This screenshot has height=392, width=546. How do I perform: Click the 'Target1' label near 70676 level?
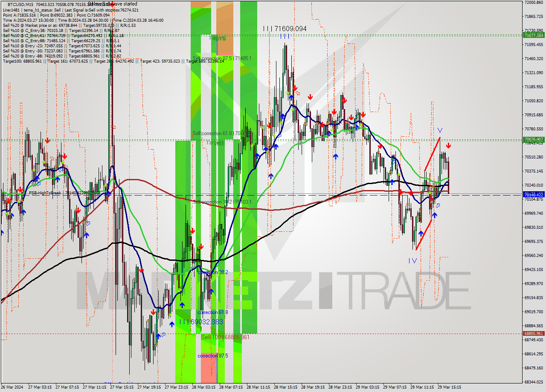click(215, 143)
